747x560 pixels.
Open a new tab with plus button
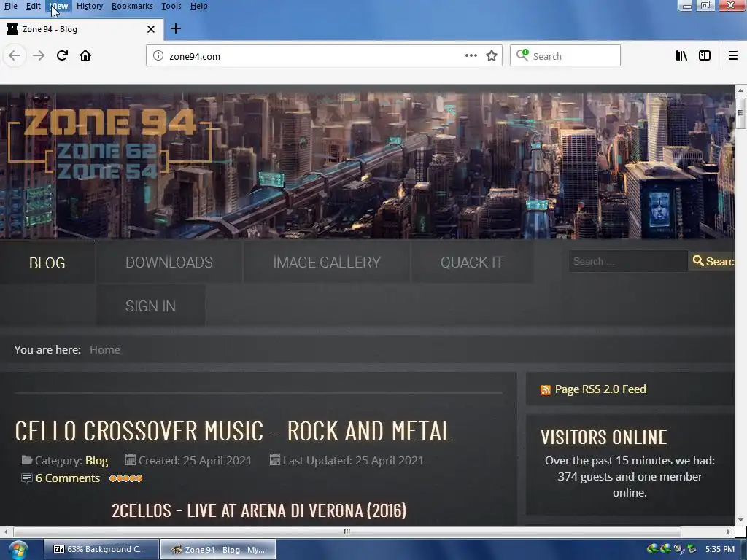(175, 28)
